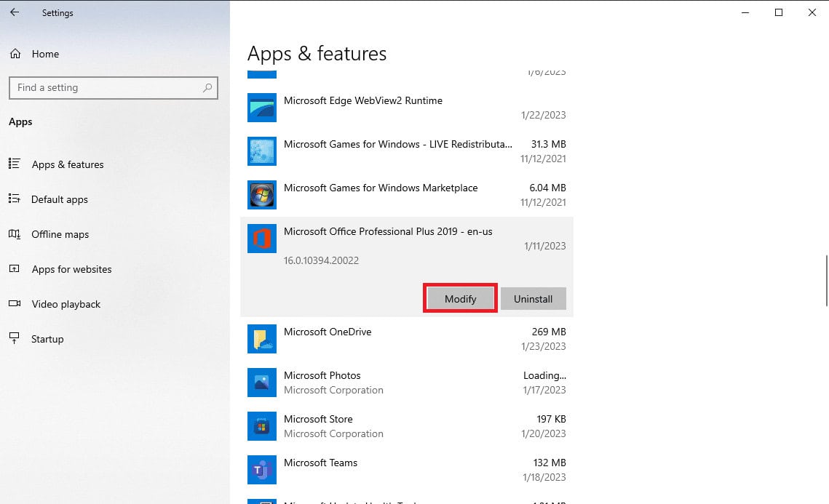Click the 1/22/2023 install date
The image size is (829, 504).
coord(543,115)
